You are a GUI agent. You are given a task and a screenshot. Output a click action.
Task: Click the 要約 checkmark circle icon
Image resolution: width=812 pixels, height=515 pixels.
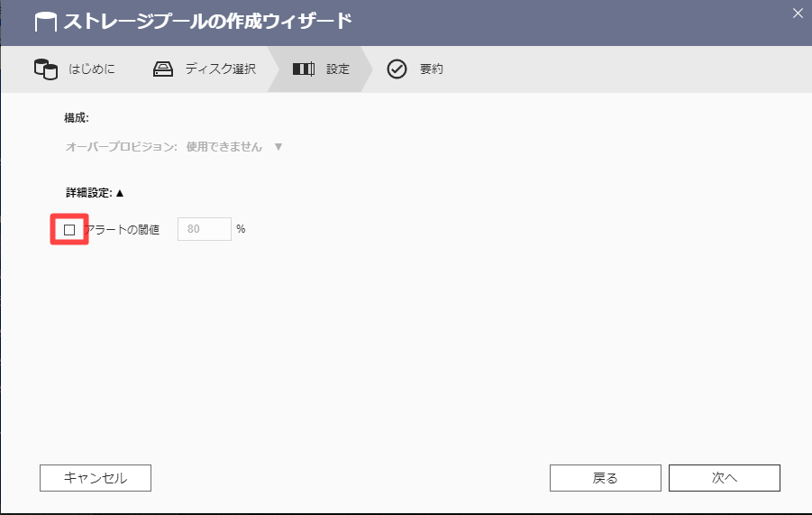pos(397,69)
